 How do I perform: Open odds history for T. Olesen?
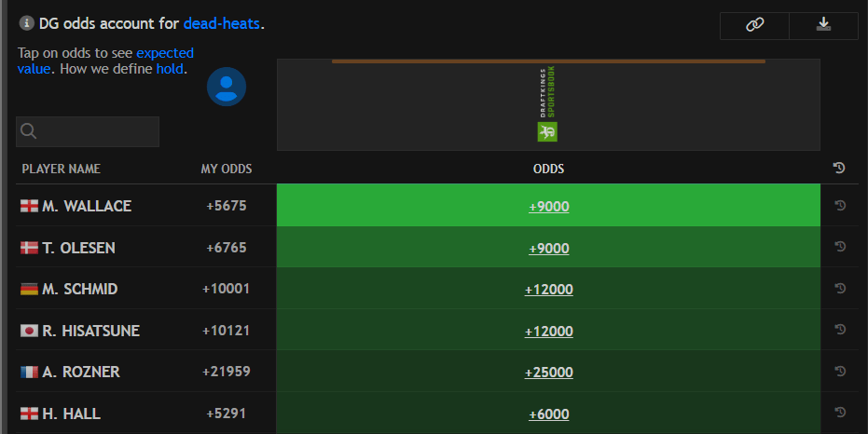[839, 247]
